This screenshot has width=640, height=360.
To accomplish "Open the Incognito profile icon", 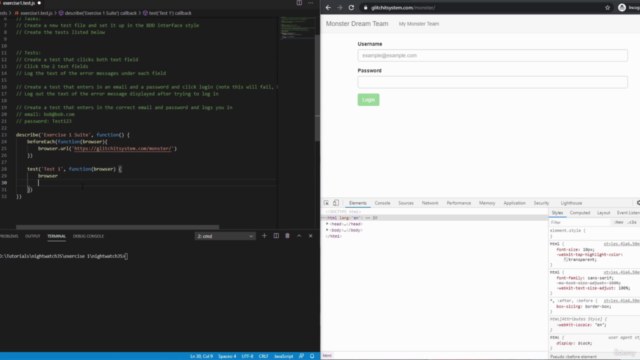I will tap(622, 7).
